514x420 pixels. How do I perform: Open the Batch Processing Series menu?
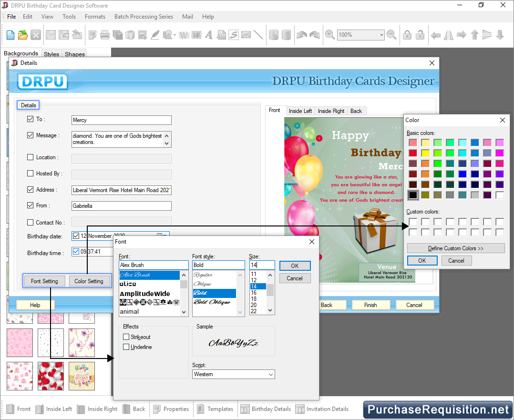click(144, 16)
